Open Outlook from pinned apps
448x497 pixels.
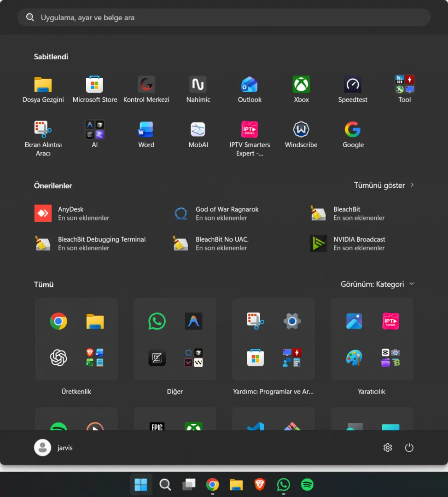250,89
